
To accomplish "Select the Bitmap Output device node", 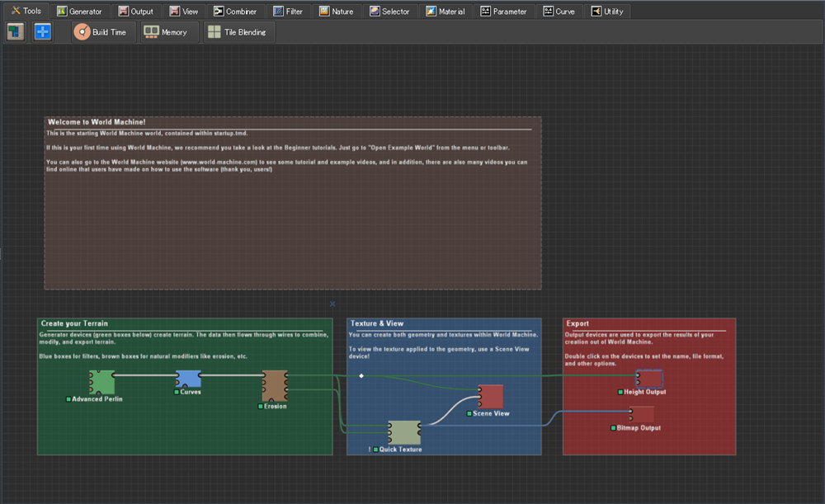I will point(642,415).
